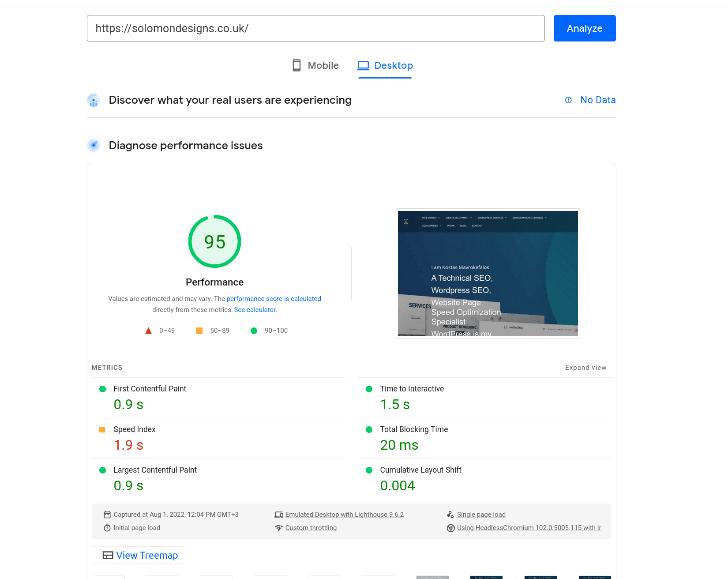
Task: Switch to the Mobile tab
Action: point(315,65)
